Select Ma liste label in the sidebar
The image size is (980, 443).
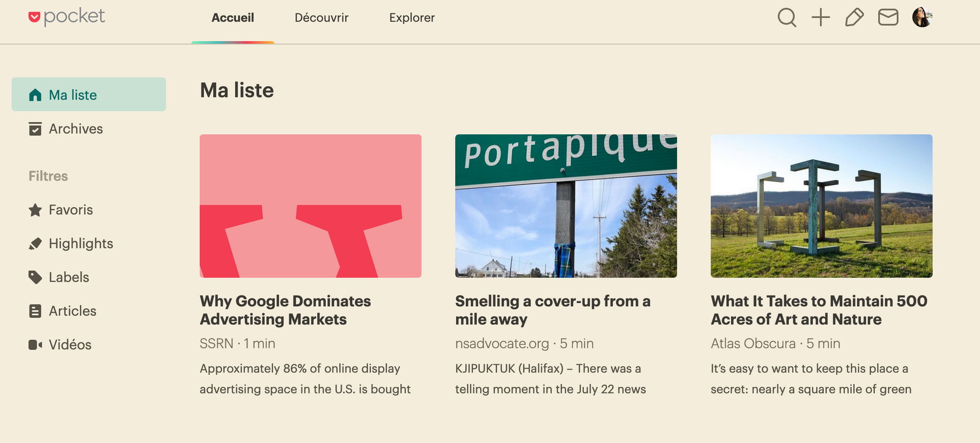[73, 95]
